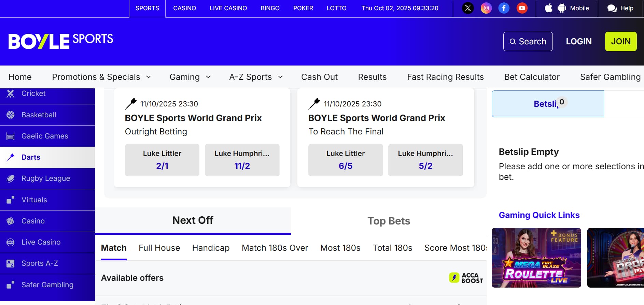This screenshot has height=305, width=644.
Task: Open the Search box
Action: point(528,41)
